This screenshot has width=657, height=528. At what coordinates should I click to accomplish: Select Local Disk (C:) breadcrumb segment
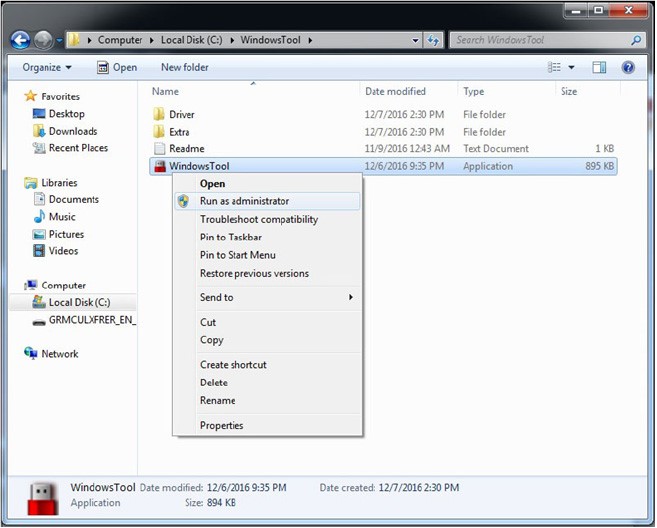pyautogui.click(x=192, y=40)
